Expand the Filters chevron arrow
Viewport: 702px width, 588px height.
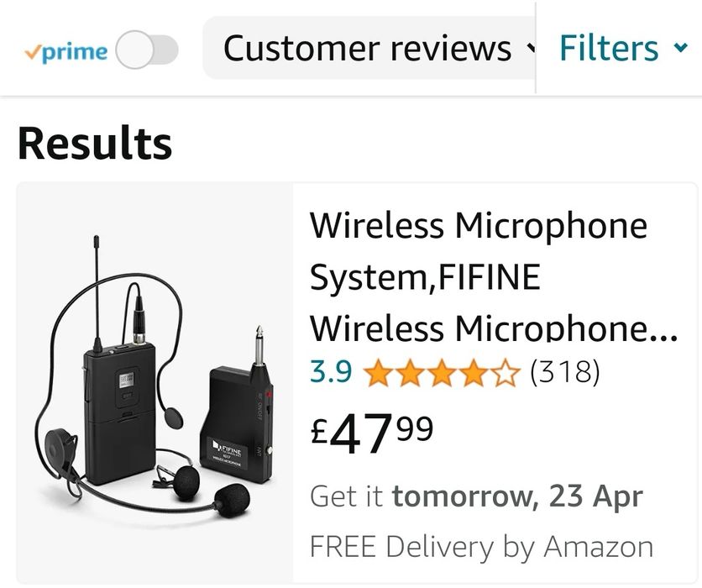(680, 47)
